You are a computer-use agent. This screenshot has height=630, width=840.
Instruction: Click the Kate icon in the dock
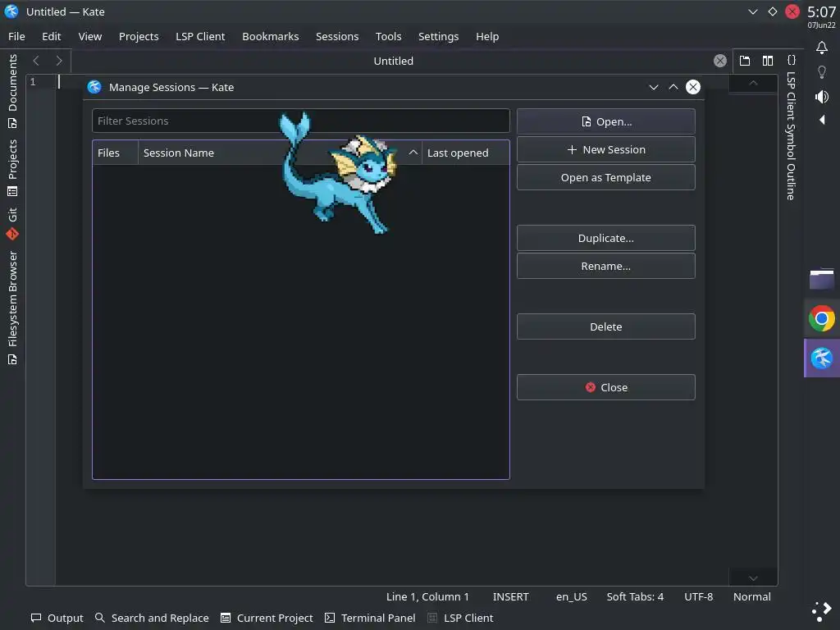coord(822,358)
